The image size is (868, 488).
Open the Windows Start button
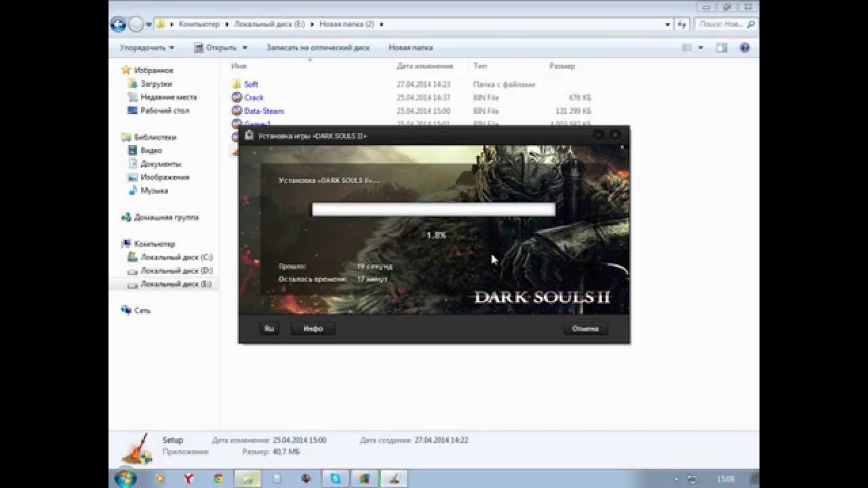coord(125,479)
